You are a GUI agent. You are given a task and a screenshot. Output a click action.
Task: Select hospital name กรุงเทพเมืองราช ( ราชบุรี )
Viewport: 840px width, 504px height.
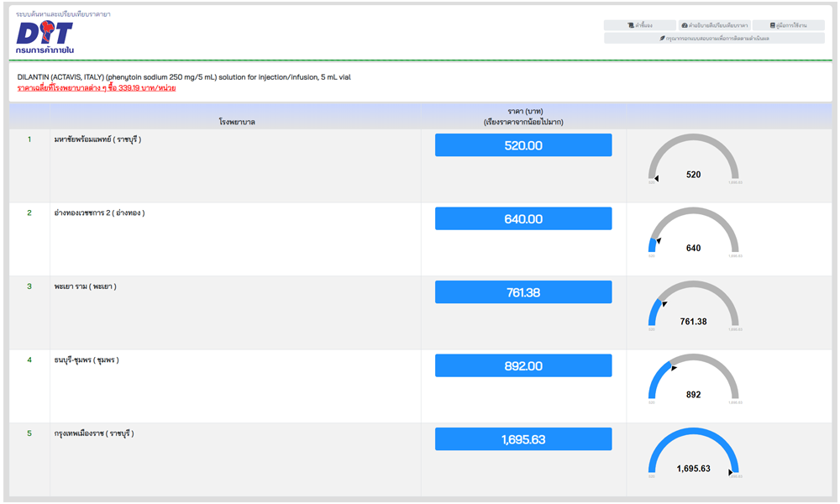(94, 433)
